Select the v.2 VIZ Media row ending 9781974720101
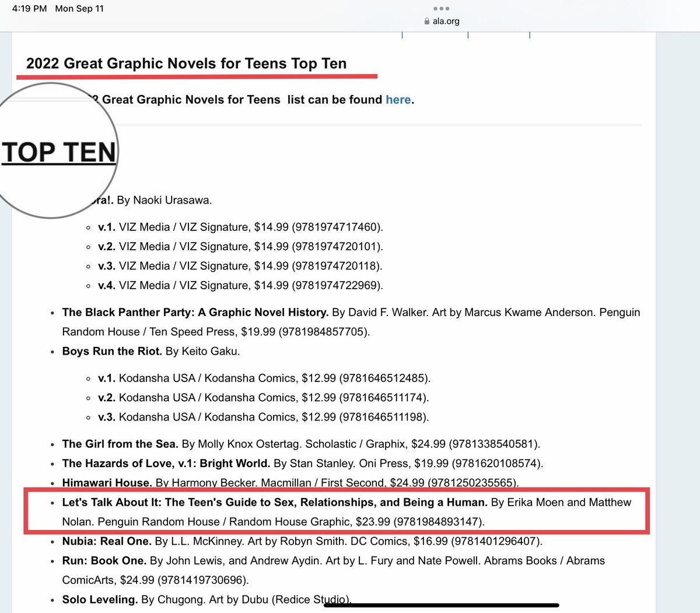 coord(240,246)
